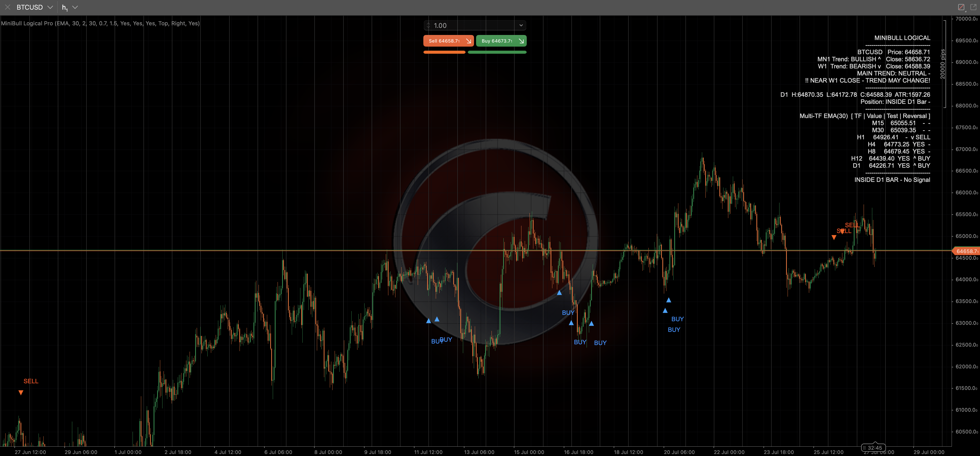The image size is (980, 456).
Task: Click the M15 65055.51 EMA row
Action: point(901,123)
